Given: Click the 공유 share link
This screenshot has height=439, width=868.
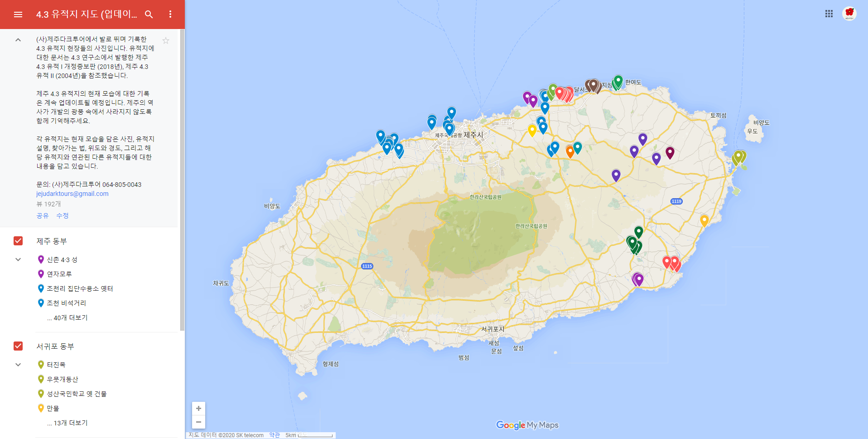Looking at the screenshot, I should pos(43,215).
